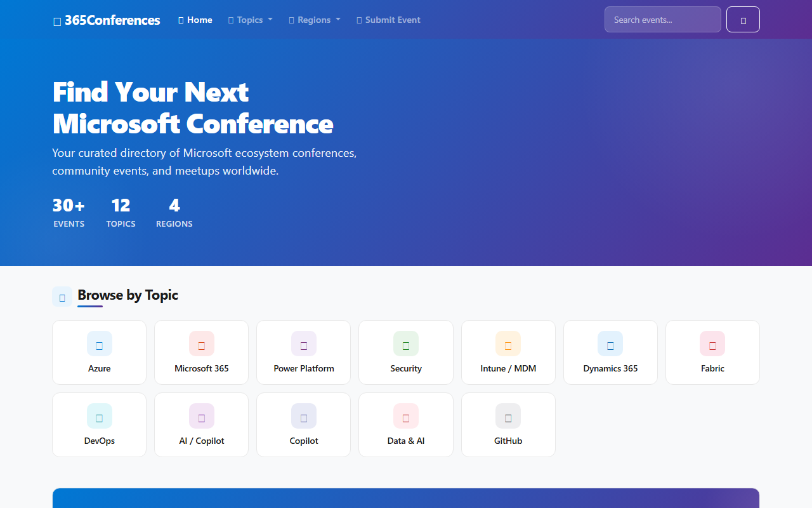Click the Data & AI card label
The width and height of the screenshot is (812, 508).
[x=406, y=441]
